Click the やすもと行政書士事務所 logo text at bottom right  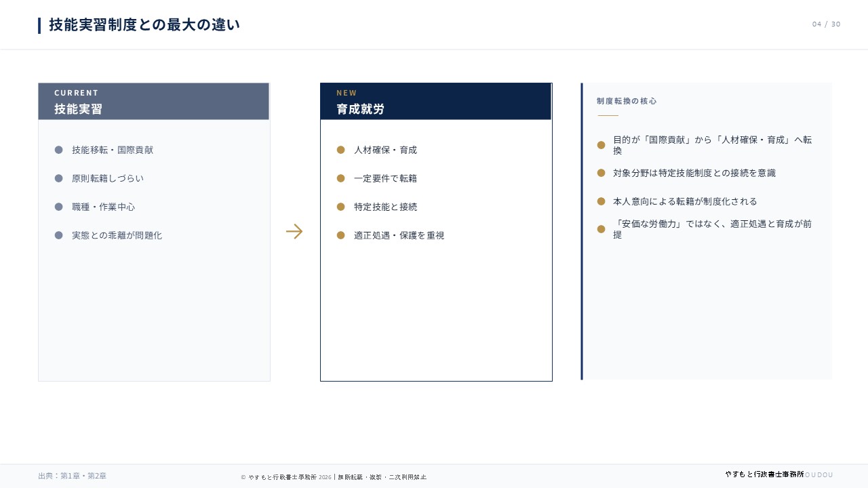764,474
